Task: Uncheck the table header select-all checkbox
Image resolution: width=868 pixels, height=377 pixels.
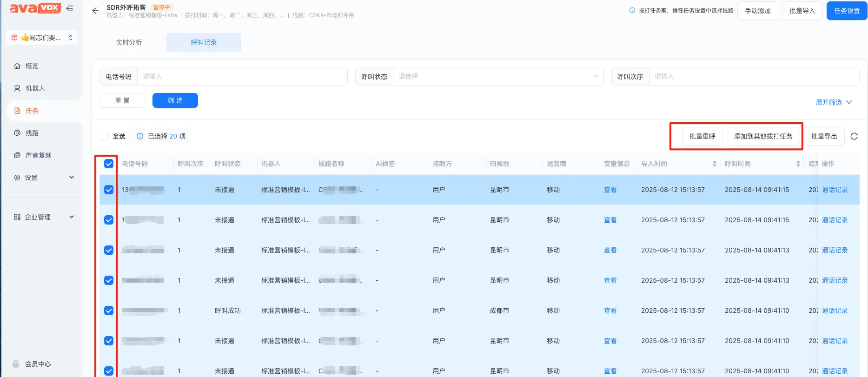Action: pos(109,164)
